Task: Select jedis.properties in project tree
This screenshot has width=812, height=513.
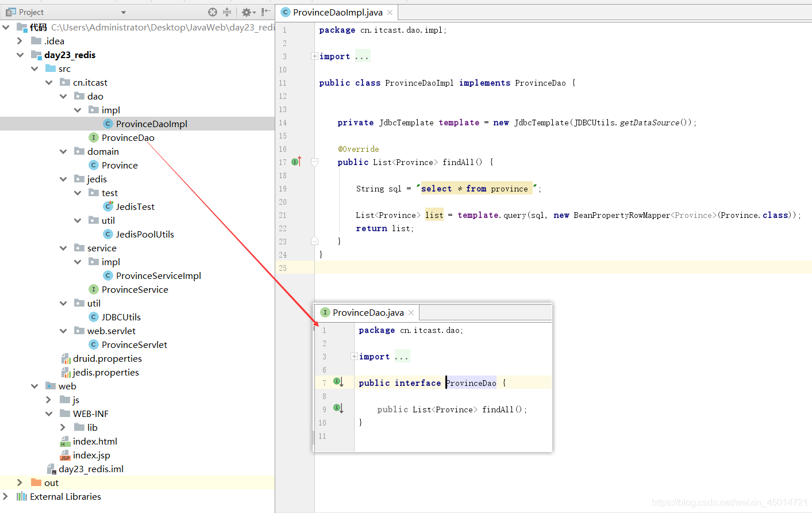Action: (x=106, y=372)
